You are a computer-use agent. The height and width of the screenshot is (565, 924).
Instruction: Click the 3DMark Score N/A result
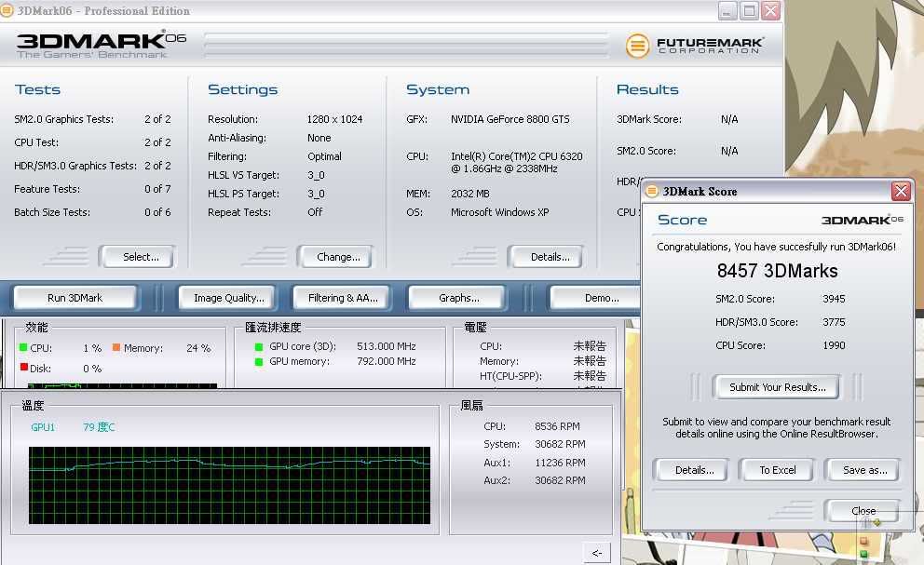729,119
